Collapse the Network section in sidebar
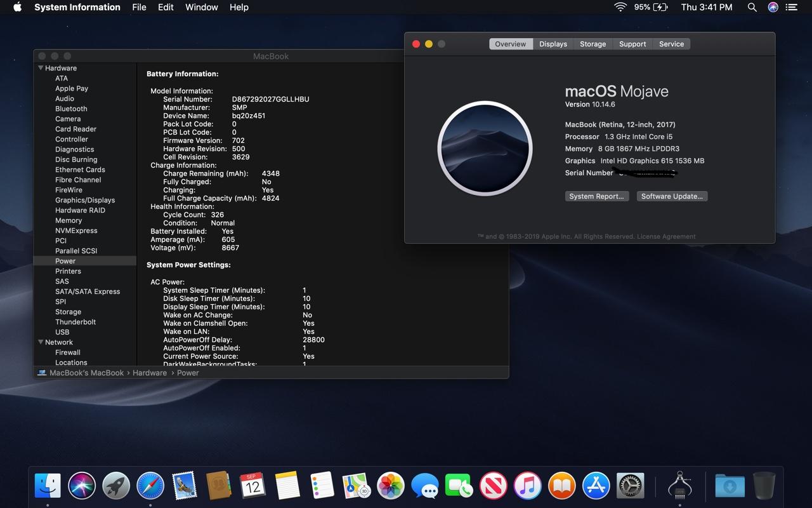Viewport: 812px width, 508px height. tap(41, 342)
